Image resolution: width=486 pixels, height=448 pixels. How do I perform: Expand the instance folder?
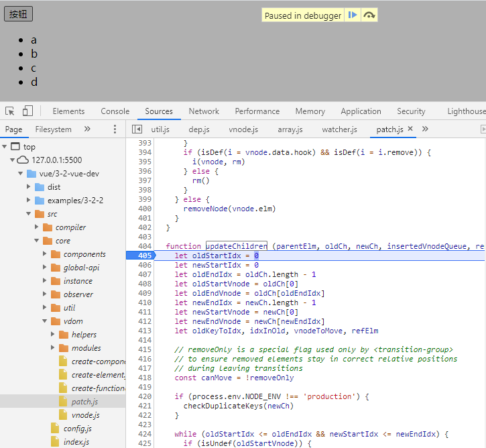[x=45, y=281]
